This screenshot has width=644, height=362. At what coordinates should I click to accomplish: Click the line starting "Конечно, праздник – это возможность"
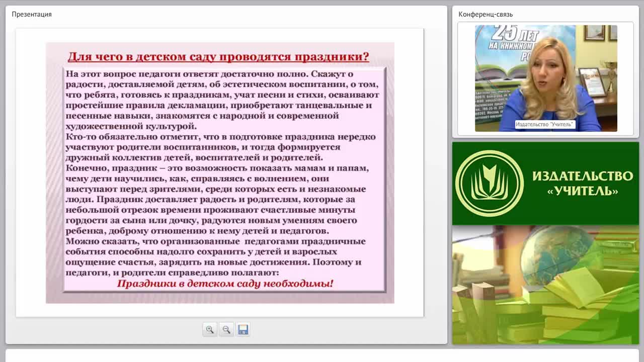pyautogui.click(x=217, y=168)
